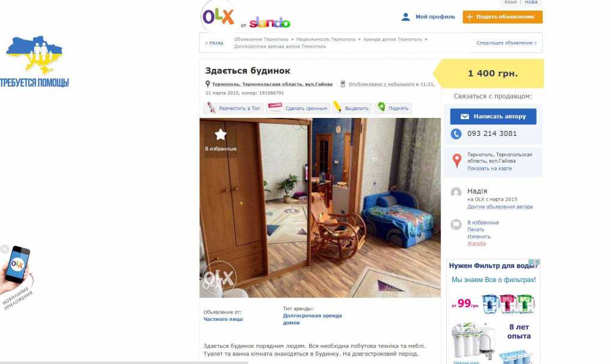Click Написать автору button

point(493,116)
